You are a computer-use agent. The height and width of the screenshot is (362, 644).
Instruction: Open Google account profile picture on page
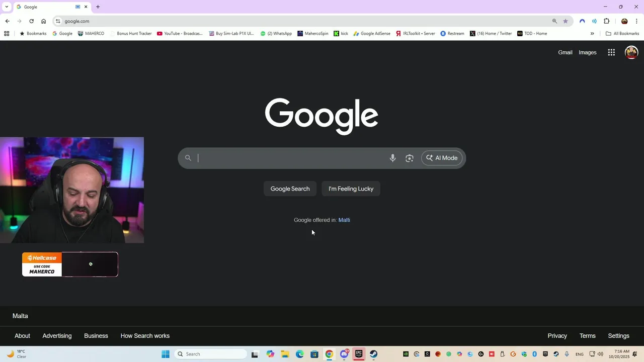pyautogui.click(x=631, y=52)
